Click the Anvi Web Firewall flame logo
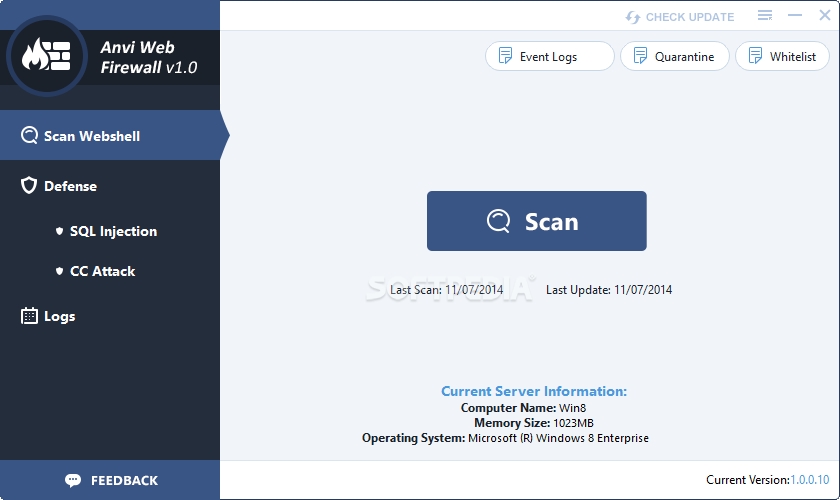This screenshot has width=840, height=500. [x=47, y=56]
